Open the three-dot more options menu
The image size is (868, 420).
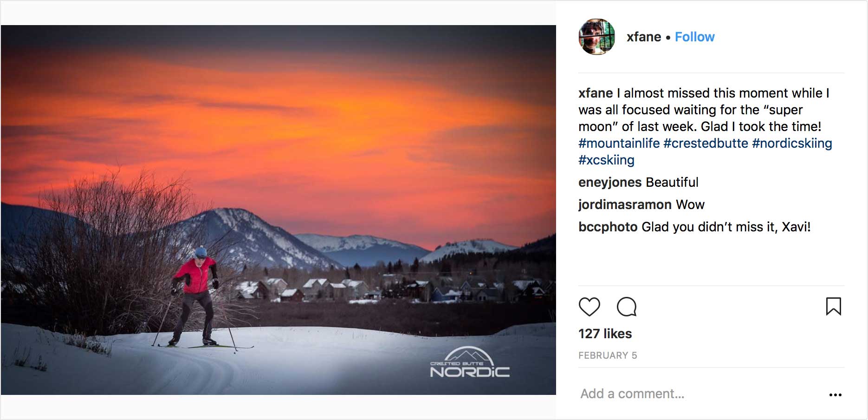835,394
